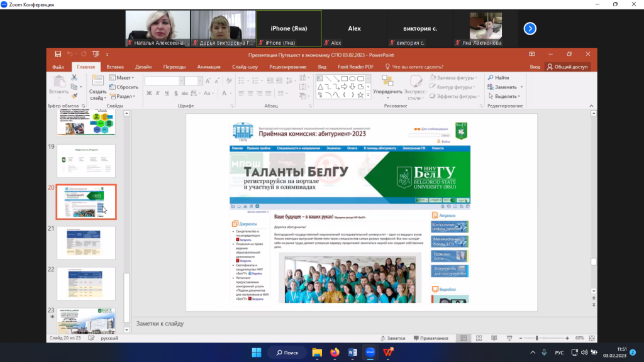Open Firefox from the Windows taskbar
Image resolution: width=644 pixels, height=362 pixels.
[335, 352]
